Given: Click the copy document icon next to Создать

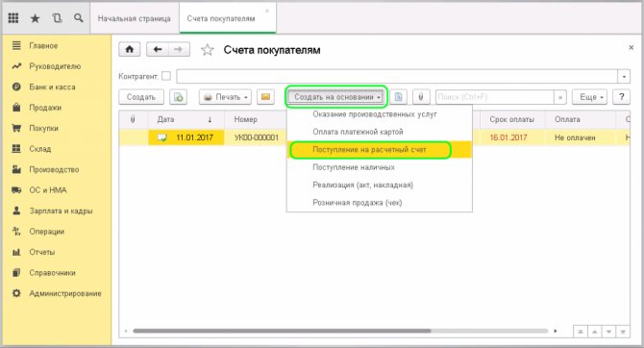Looking at the screenshot, I should click(x=178, y=97).
